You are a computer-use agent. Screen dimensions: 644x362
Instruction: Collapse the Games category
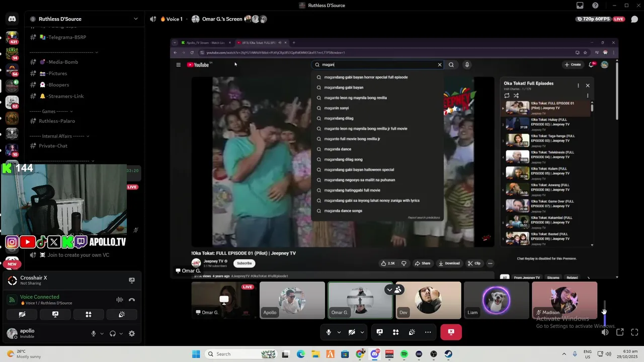coord(50,111)
